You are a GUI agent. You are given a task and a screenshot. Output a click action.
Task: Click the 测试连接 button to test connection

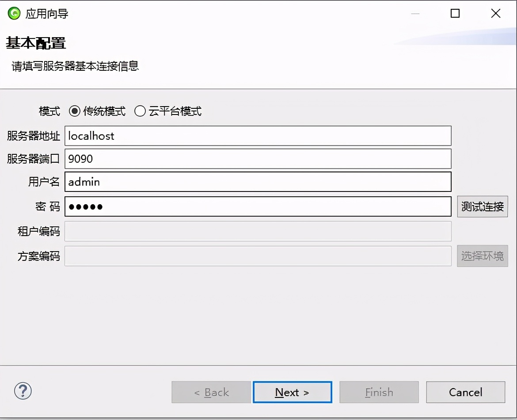click(482, 206)
